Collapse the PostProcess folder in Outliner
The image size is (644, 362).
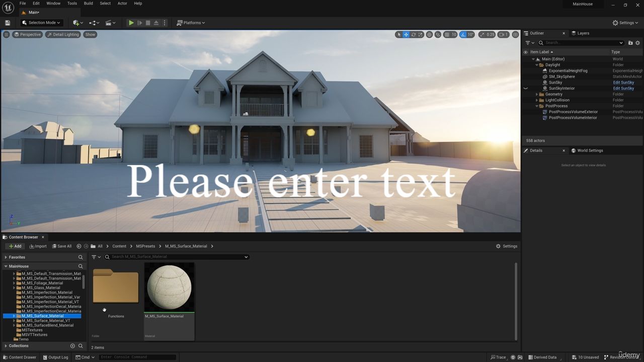[x=537, y=106]
